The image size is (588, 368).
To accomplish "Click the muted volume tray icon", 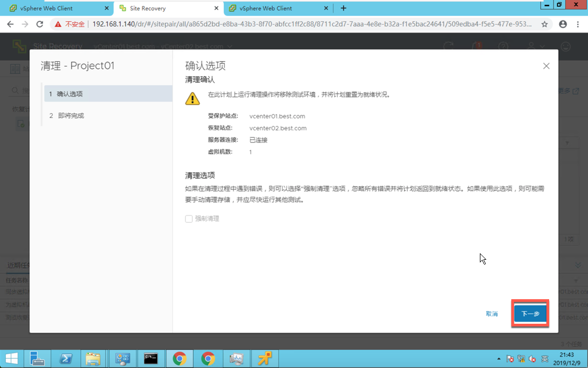I will pyautogui.click(x=532, y=359).
